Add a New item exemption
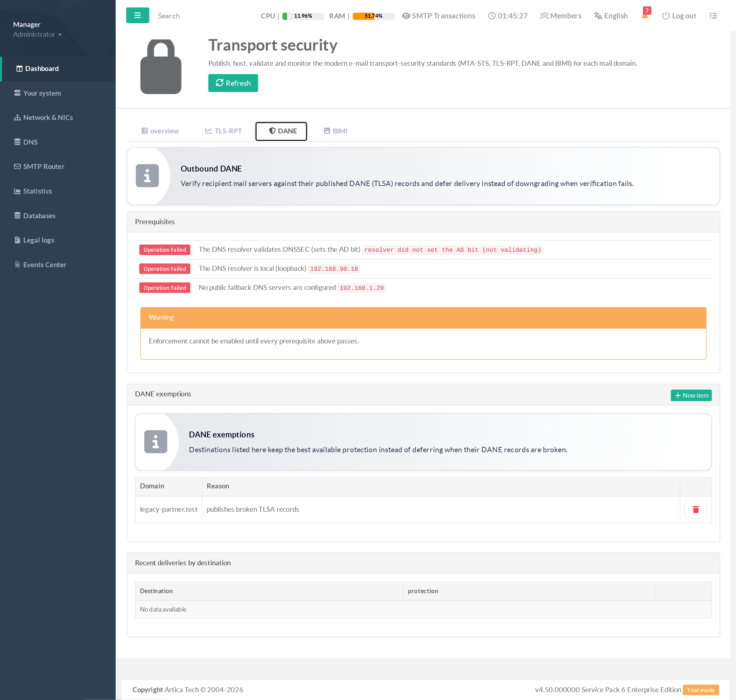 691,396
